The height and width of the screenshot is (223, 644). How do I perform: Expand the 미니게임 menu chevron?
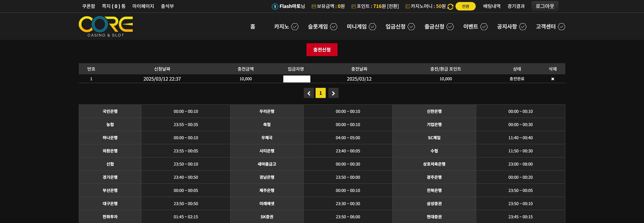click(373, 27)
